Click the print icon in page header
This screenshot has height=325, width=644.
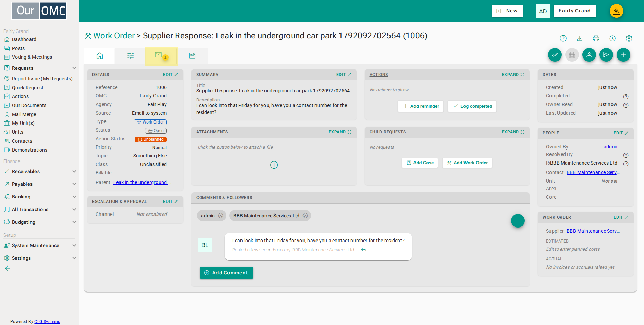[596, 38]
